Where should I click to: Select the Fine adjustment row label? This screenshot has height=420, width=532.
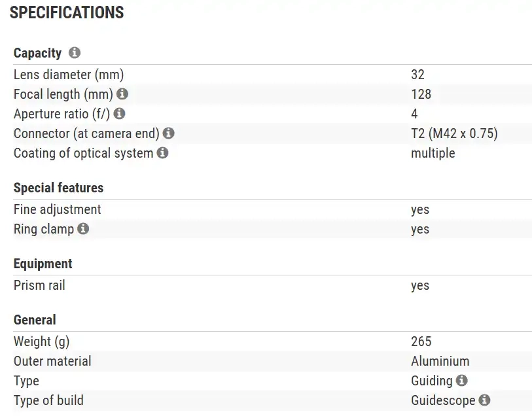[58, 209]
